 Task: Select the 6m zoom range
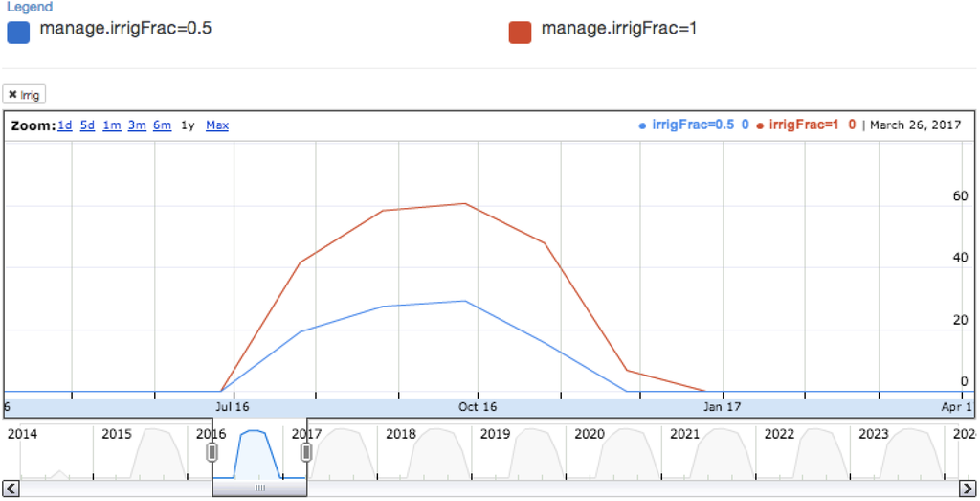point(162,125)
